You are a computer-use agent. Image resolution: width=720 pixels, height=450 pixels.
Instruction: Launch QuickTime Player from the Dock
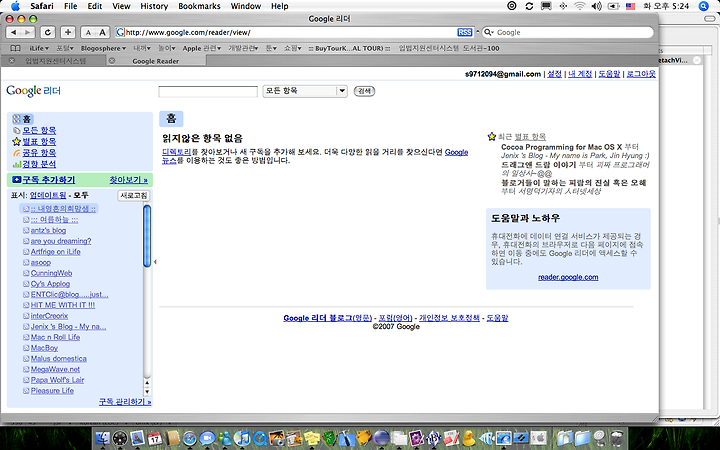pyautogui.click(x=260, y=439)
